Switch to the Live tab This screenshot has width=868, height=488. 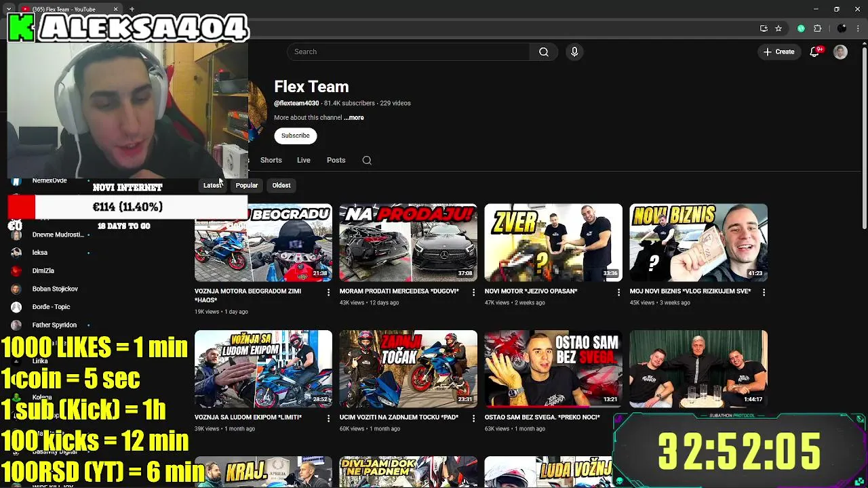point(303,161)
